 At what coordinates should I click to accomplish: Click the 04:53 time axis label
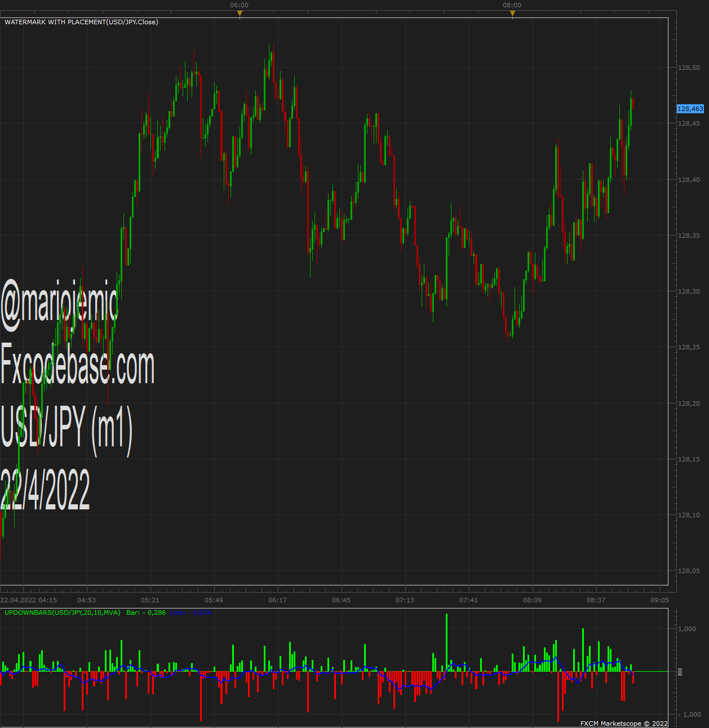(86, 600)
